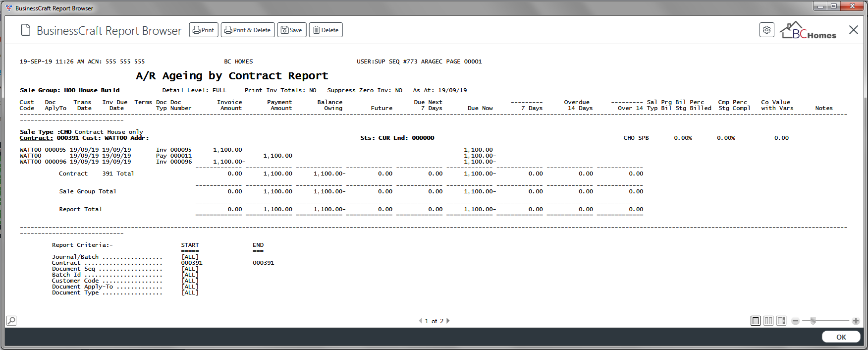Advance to the next report page arrow
868x350 pixels.
coord(448,321)
